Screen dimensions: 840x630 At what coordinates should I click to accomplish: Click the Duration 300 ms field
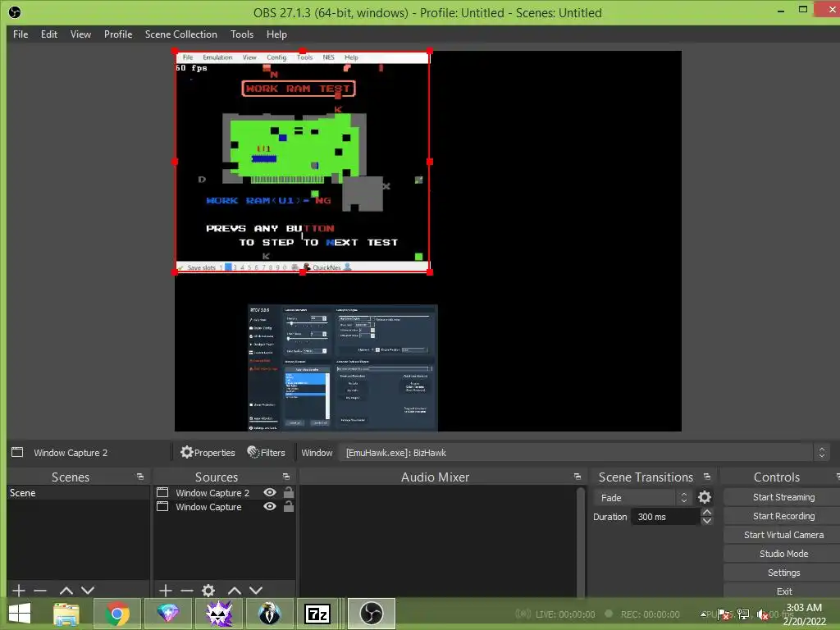[x=665, y=517]
